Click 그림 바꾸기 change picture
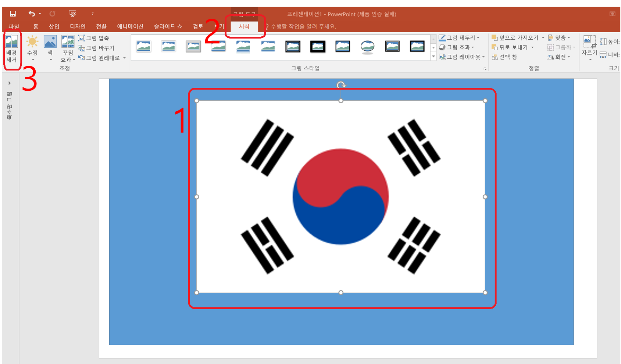 tap(96, 48)
